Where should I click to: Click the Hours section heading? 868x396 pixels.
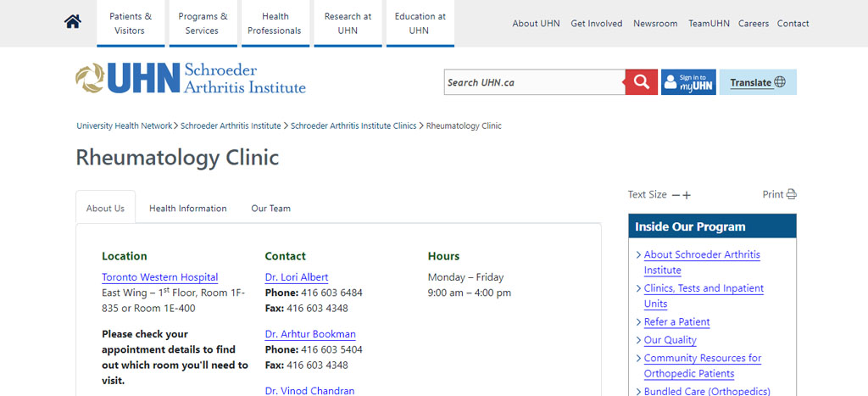click(443, 256)
